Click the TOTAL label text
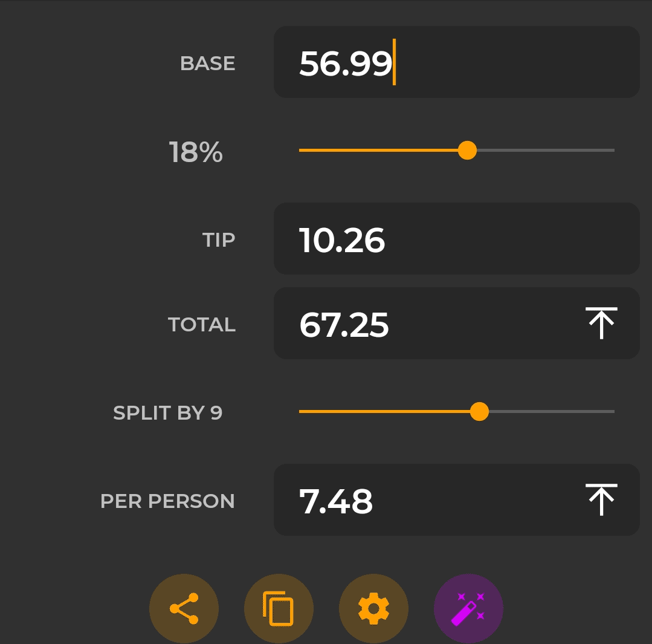The width and height of the screenshot is (652, 644). tap(202, 325)
